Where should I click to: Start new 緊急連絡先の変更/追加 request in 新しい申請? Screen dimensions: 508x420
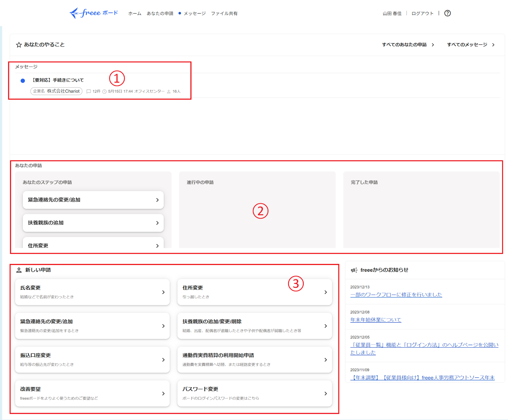92,326
